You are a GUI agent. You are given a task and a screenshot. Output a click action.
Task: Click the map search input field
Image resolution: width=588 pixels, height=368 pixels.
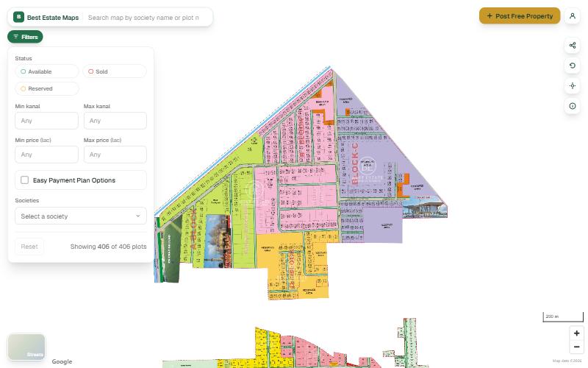click(146, 18)
